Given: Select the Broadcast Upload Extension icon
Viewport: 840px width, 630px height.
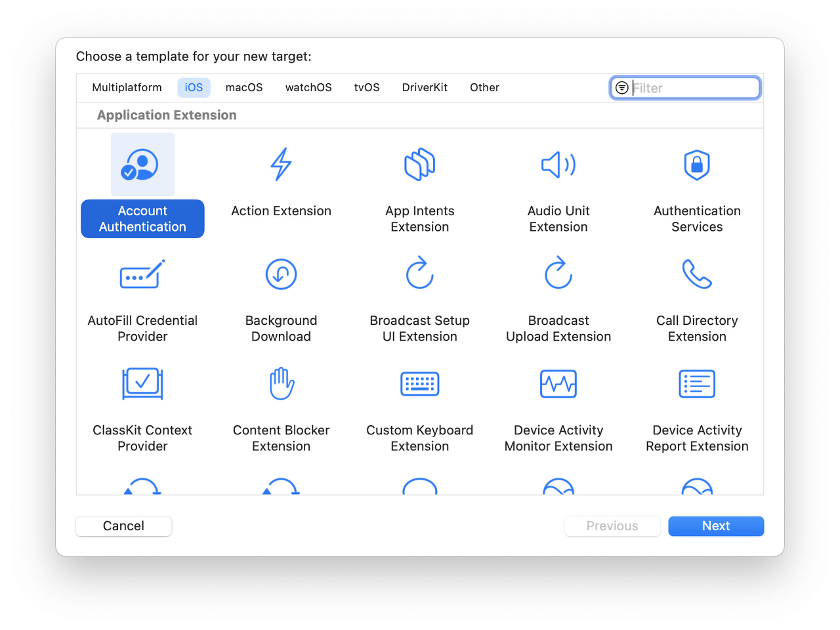Looking at the screenshot, I should pyautogui.click(x=558, y=273).
